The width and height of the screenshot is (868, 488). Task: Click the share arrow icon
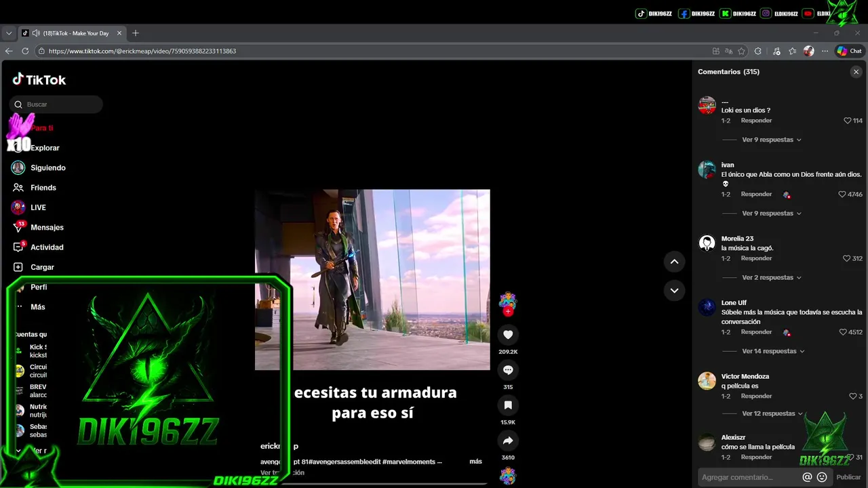click(507, 441)
